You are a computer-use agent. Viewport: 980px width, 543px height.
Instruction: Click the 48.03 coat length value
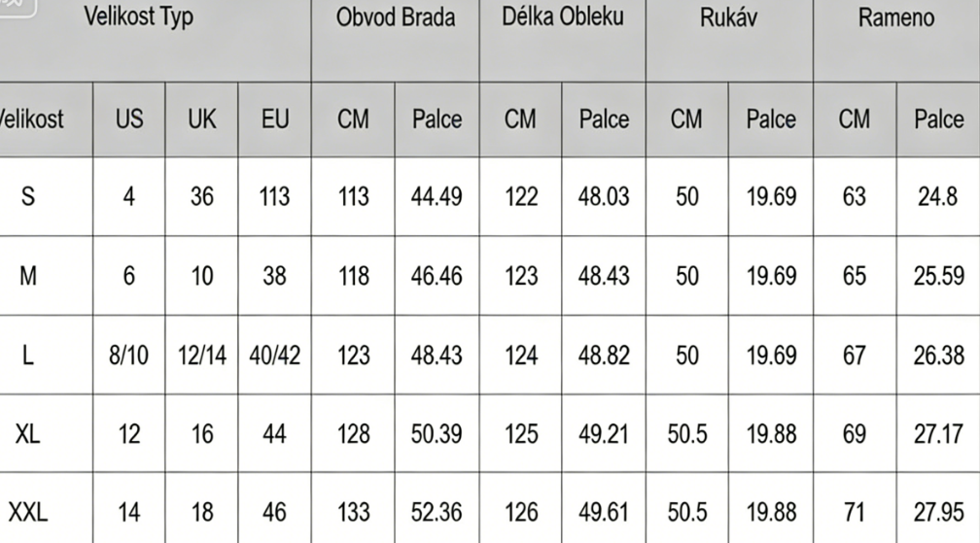click(603, 196)
